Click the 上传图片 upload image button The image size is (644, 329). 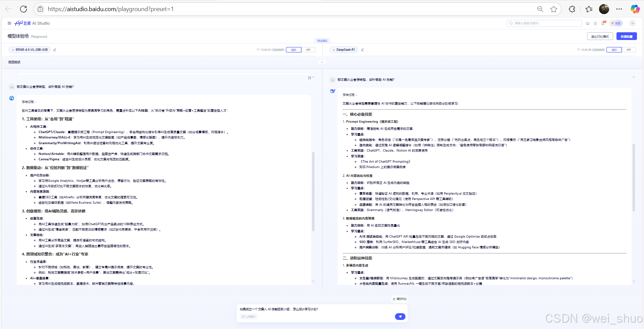click(x=249, y=317)
